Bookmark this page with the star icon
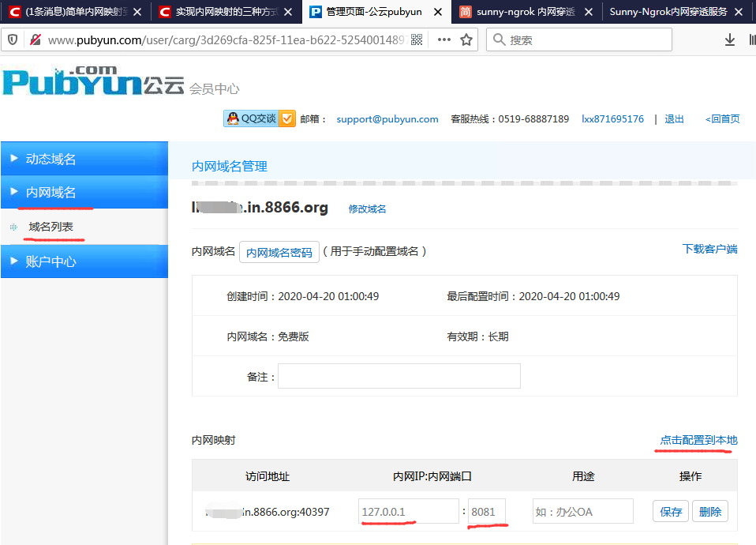 point(466,39)
